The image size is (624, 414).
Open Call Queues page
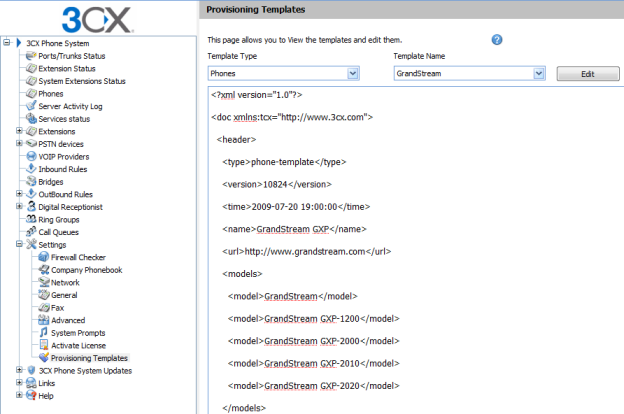(x=58, y=232)
